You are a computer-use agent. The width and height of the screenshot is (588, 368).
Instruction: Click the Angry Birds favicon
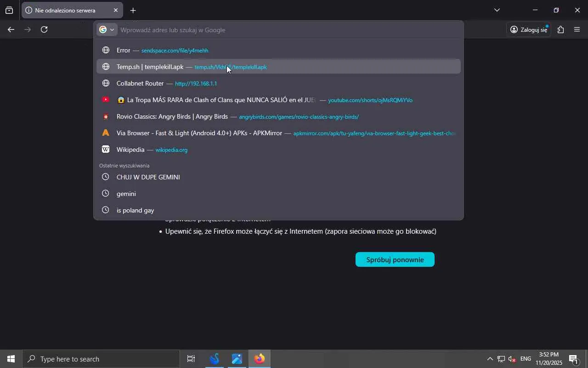[x=106, y=116]
